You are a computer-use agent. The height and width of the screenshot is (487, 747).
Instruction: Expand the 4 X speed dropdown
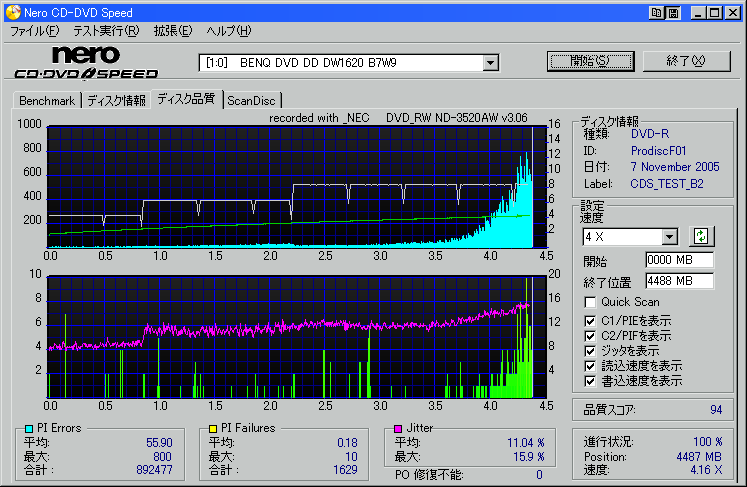tap(669, 237)
